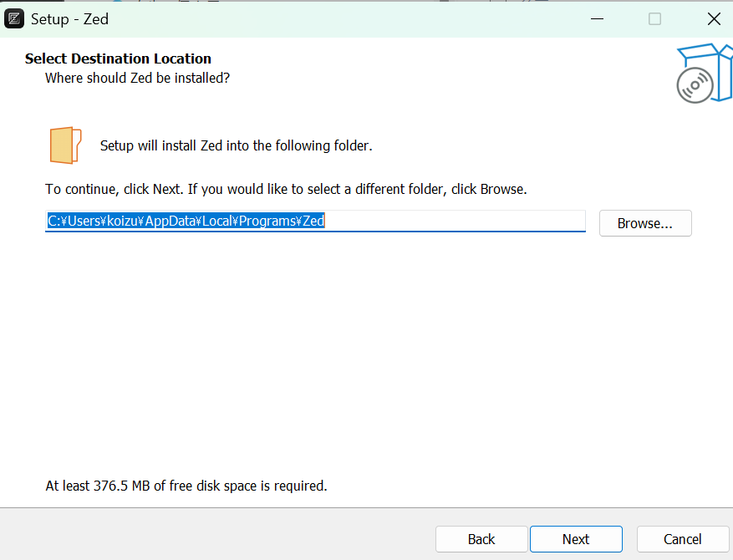Proceed with the Next button

pyautogui.click(x=576, y=539)
